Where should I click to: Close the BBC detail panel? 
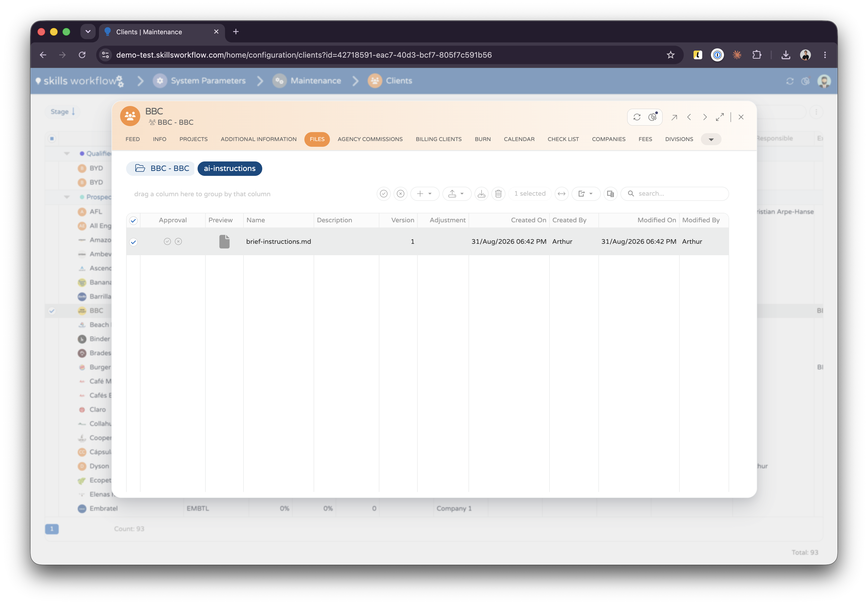click(x=741, y=117)
